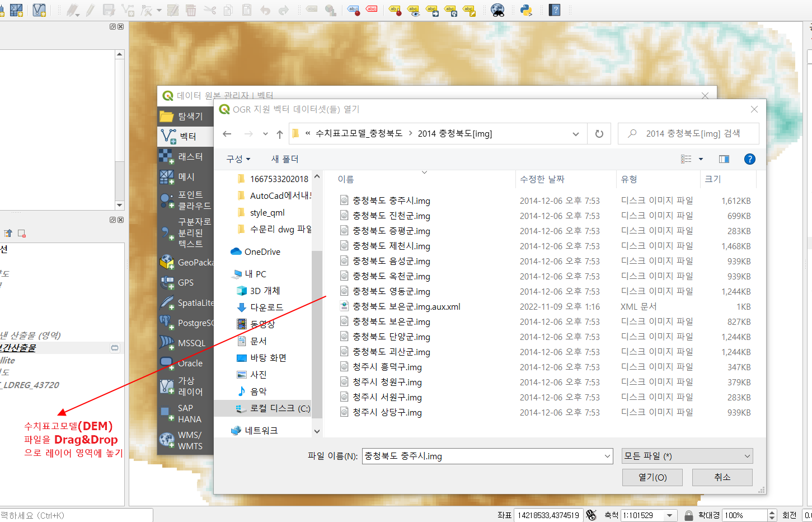Click the red Highlight Pinned Labels icon

[372, 10]
